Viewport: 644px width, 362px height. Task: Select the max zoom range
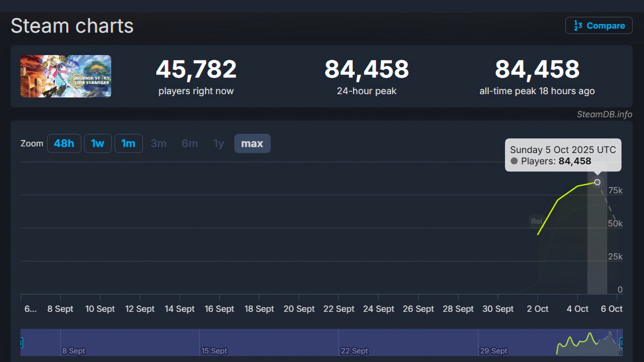(252, 144)
